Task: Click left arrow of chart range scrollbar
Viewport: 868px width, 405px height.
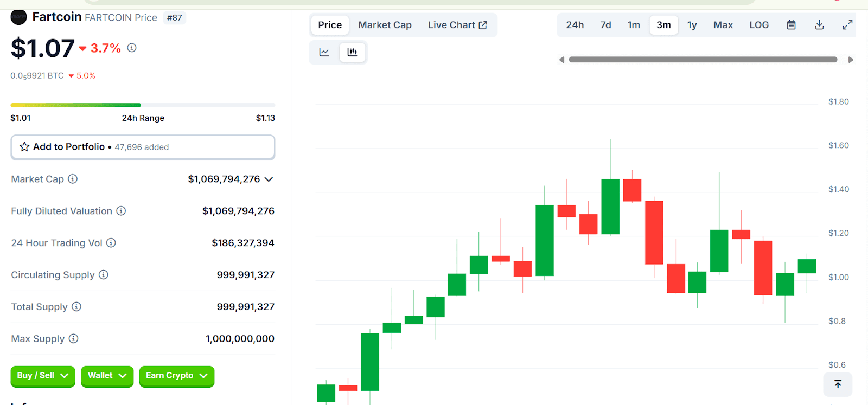Action: click(562, 60)
